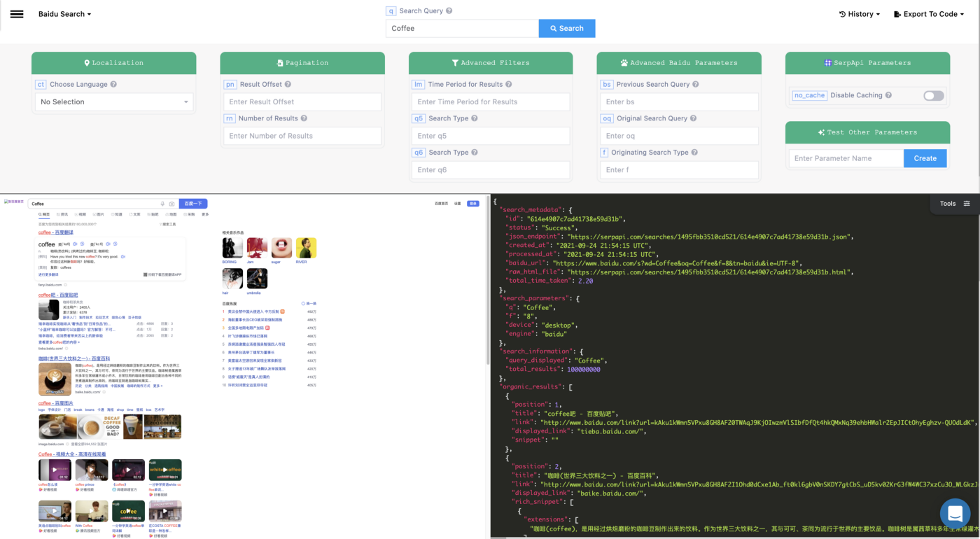Screen dimensions: 980x539
Task: Collapse the Advanced Baidu Parameters header
Action: tap(679, 63)
